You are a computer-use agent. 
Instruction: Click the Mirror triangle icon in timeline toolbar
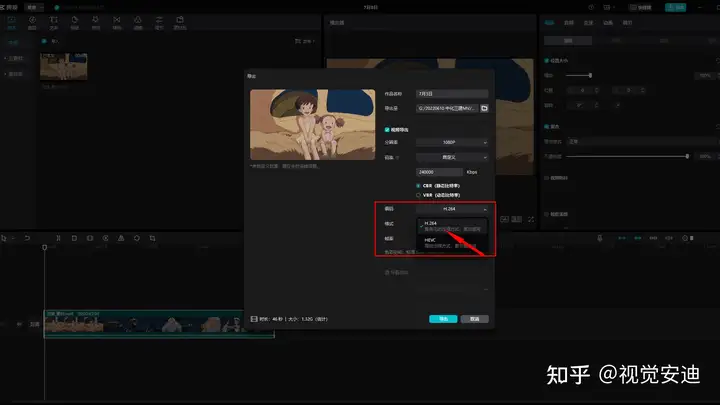(121, 238)
